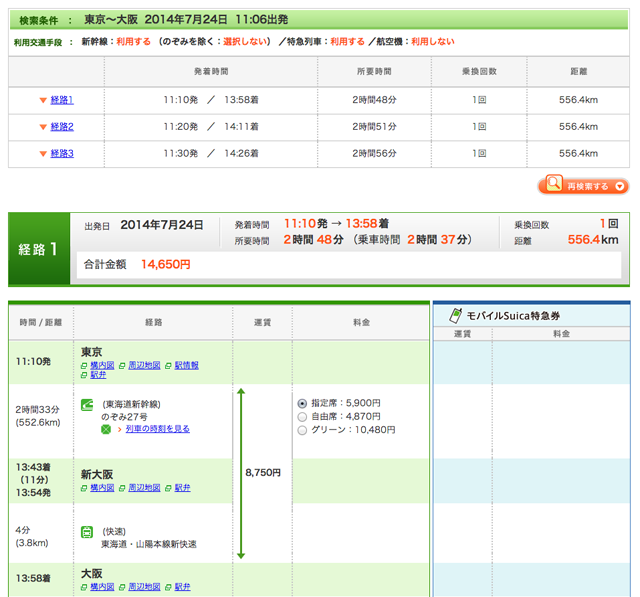Click the fare amount '8,750円'
This screenshot has height=597, width=640.
(263, 473)
